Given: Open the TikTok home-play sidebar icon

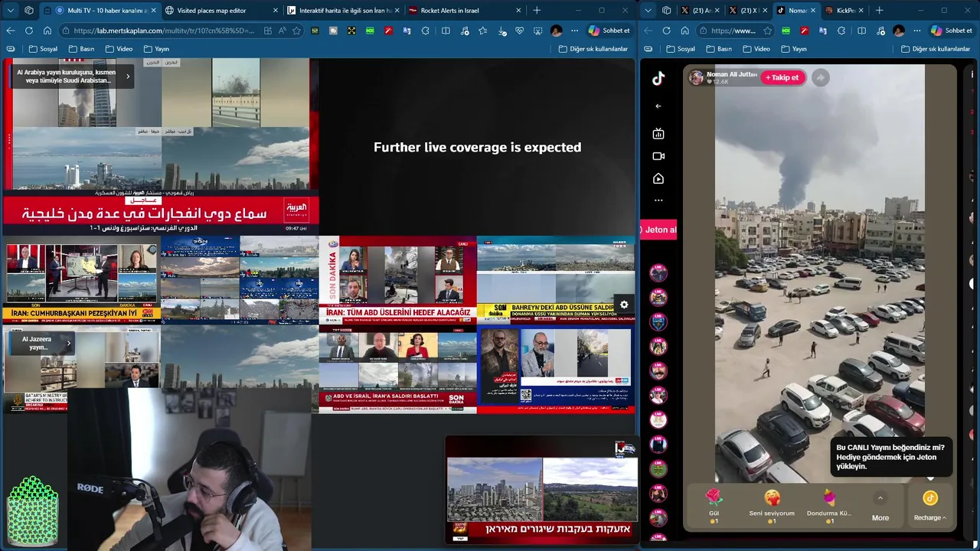Looking at the screenshot, I should 658,178.
